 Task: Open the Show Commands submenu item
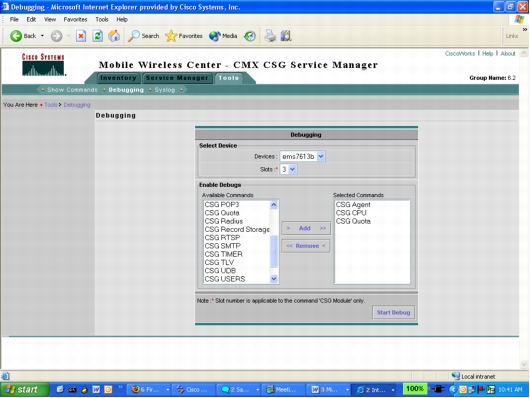[x=72, y=90]
